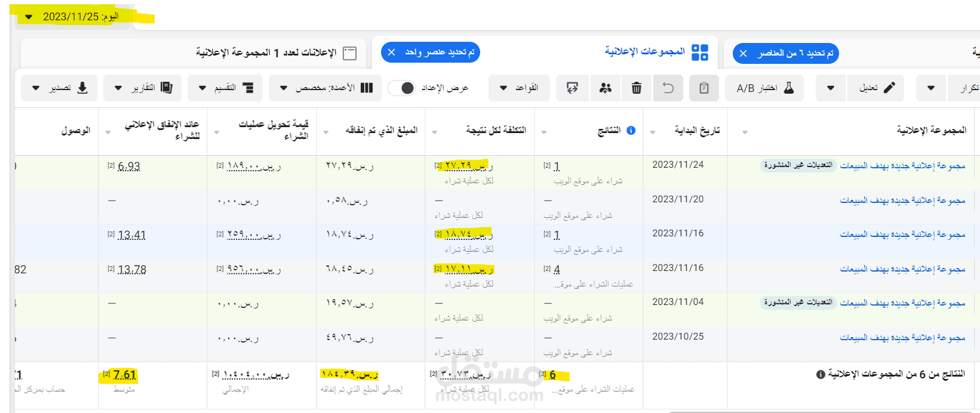This screenshot has height=413, width=980.
Task: Click ROAS value 6.93
Action: coord(129,167)
